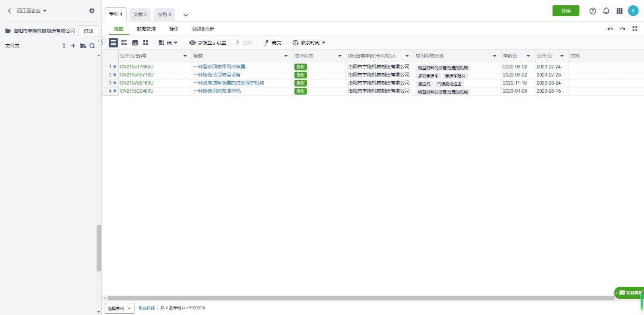644x315 pixels.
Task: Switch to the 文献 0 tab
Action: coord(140,15)
